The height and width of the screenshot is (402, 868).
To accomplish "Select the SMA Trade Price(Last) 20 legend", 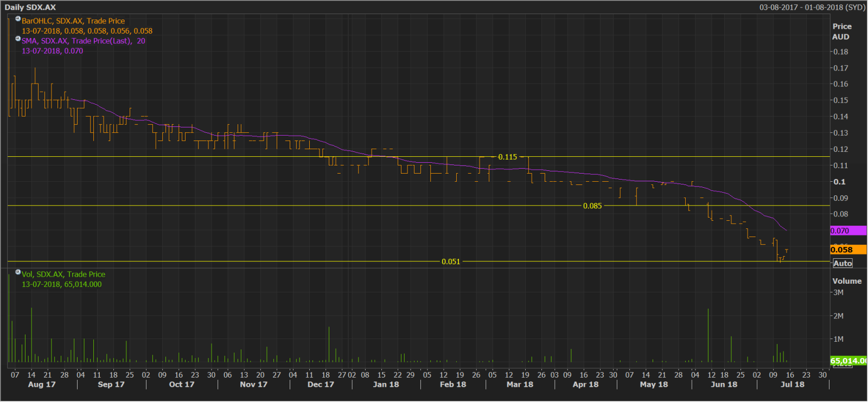I will click(x=84, y=41).
